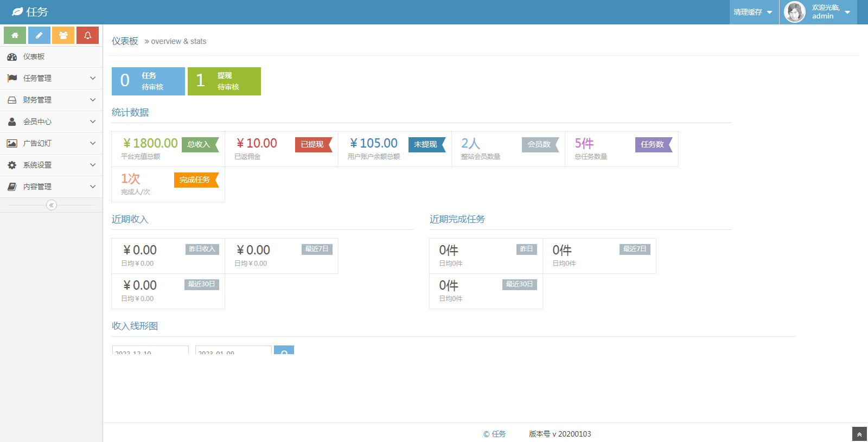Click the ￥1800.00 total income value
The width and height of the screenshot is (868, 442).
[150, 143]
